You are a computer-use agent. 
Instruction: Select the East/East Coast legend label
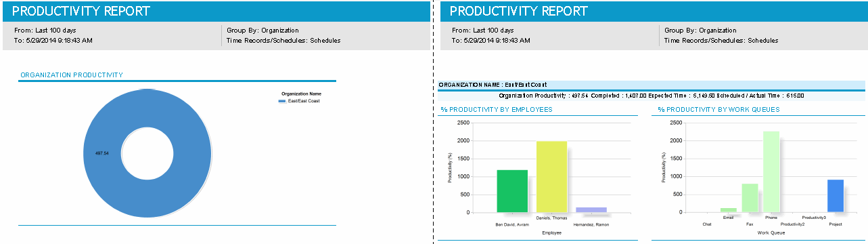click(x=304, y=101)
